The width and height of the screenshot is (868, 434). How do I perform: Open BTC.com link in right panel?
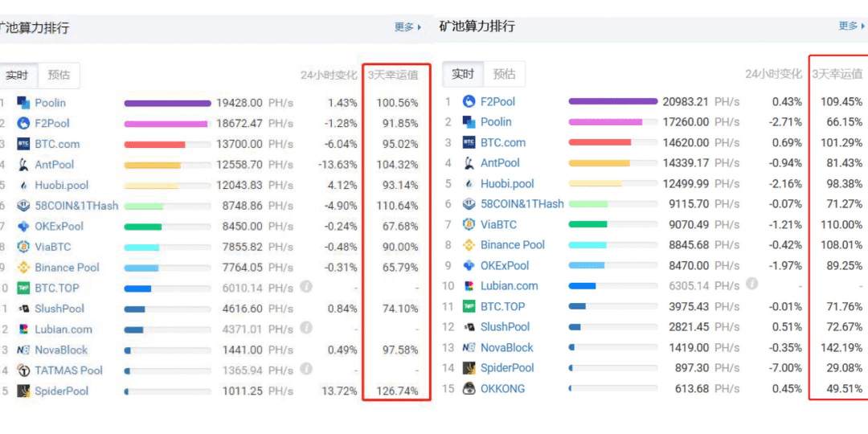pos(502,143)
